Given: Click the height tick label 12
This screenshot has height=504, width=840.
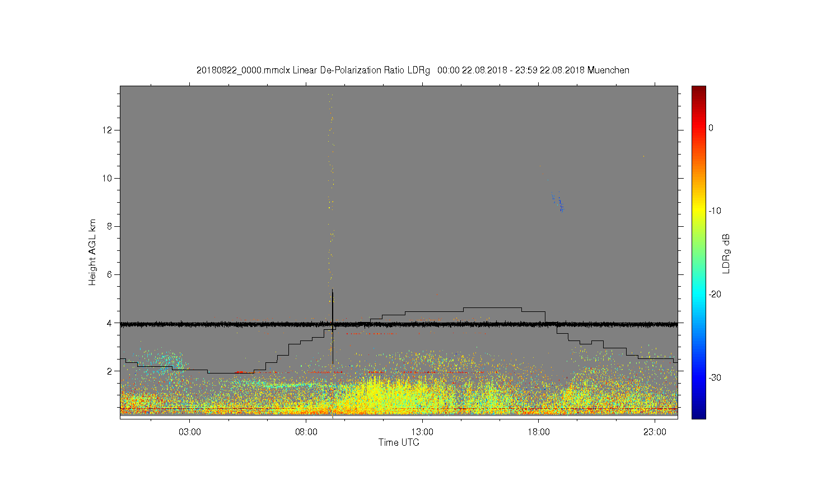Looking at the screenshot, I should pos(108,130).
